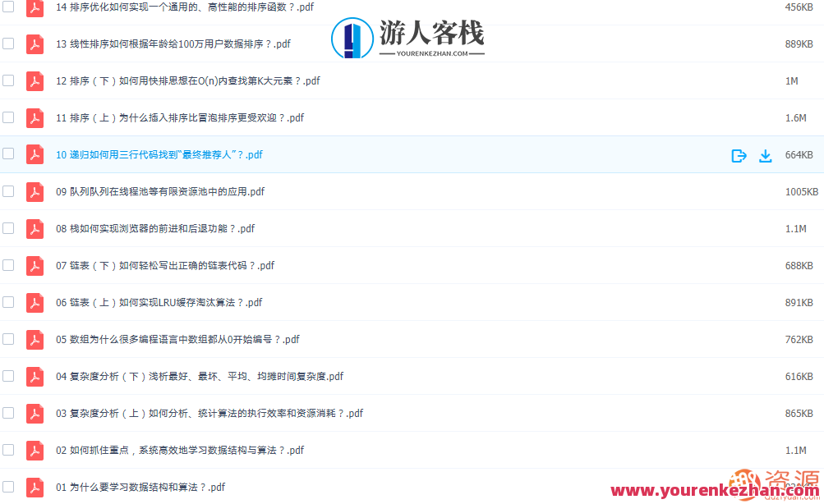The width and height of the screenshot is (824, 504).
Task: Open file 08 栈如何实现浏览器的前进和后退功能
Action: click(x=155, y=228)
